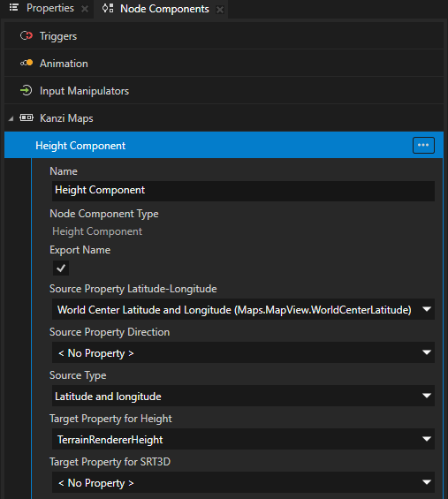Click the Kanzi Maps section icon
This screenshot has height=499, width=448.
point(27,117)
